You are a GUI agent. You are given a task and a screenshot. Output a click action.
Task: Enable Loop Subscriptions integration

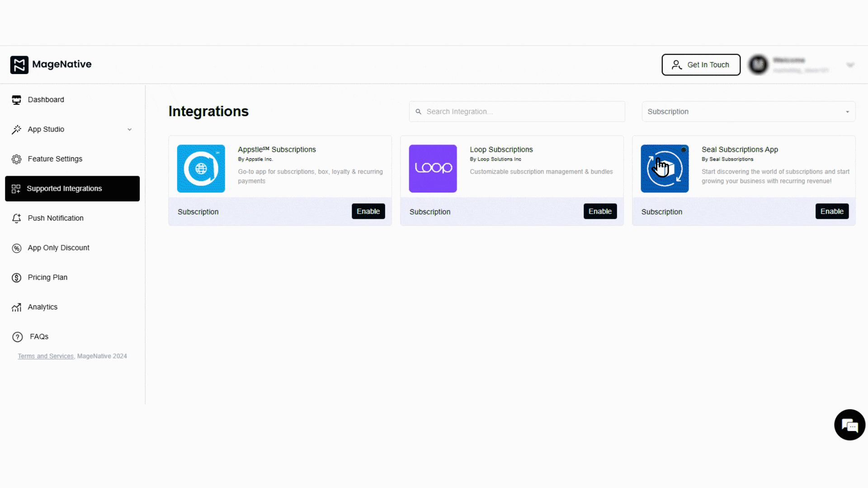point(600,211)
